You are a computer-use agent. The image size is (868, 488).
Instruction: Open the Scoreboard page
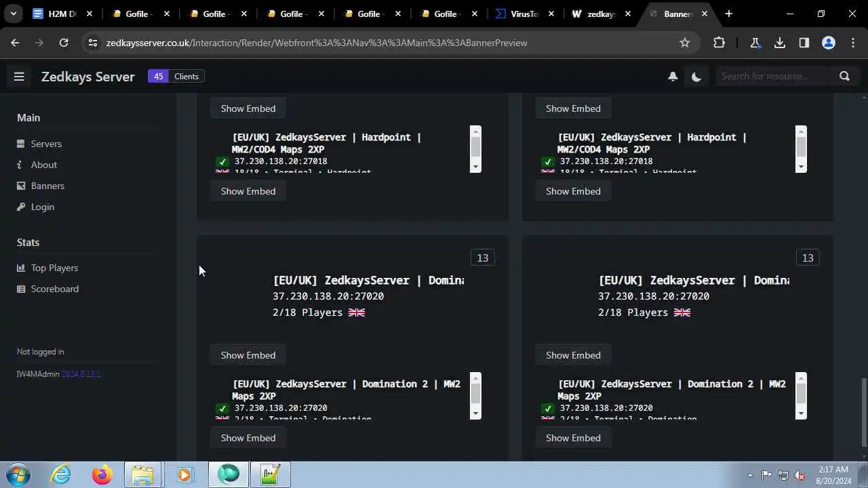[55, 289]
